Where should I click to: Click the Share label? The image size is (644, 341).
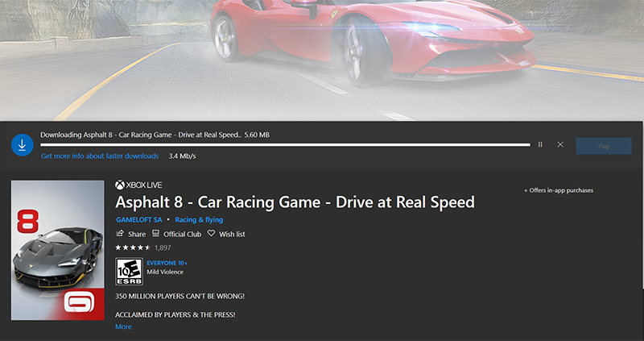point(137,234)
